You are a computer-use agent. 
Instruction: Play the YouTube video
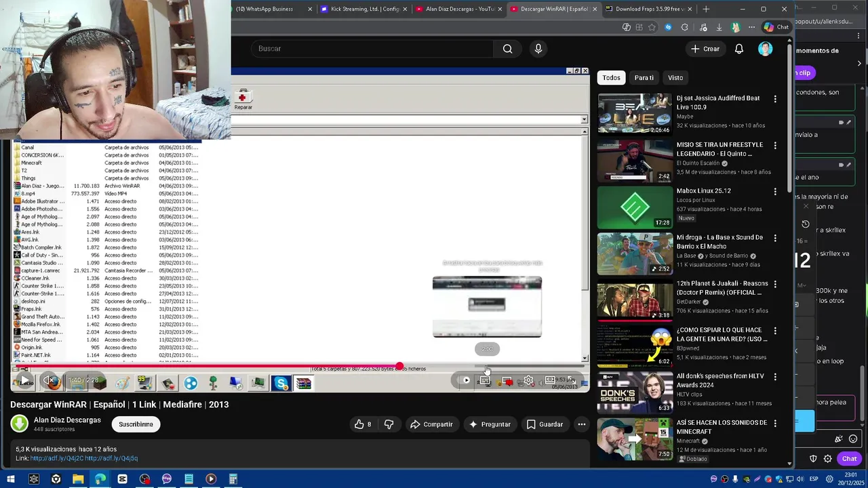pos(24,381)
